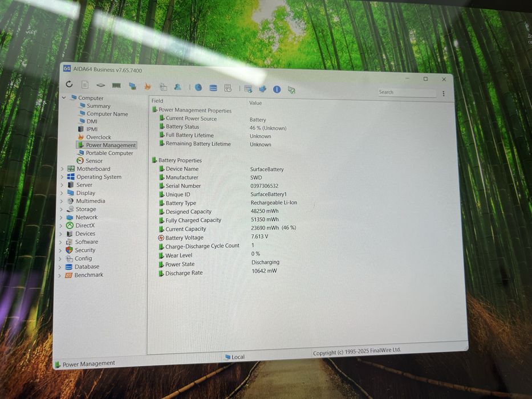Select the Full Battery Lifetime field
Screen dimensions: 532x399
tap(190, 135)
